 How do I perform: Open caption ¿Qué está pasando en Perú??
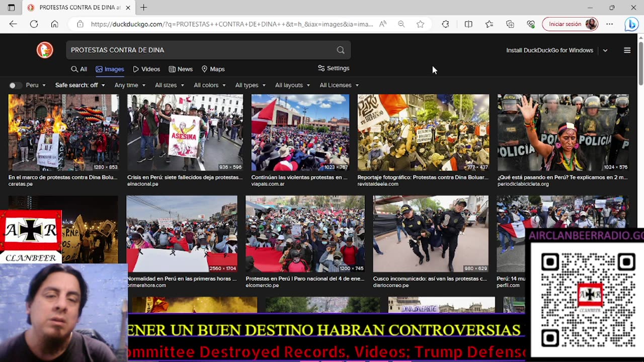click(562, 177)
